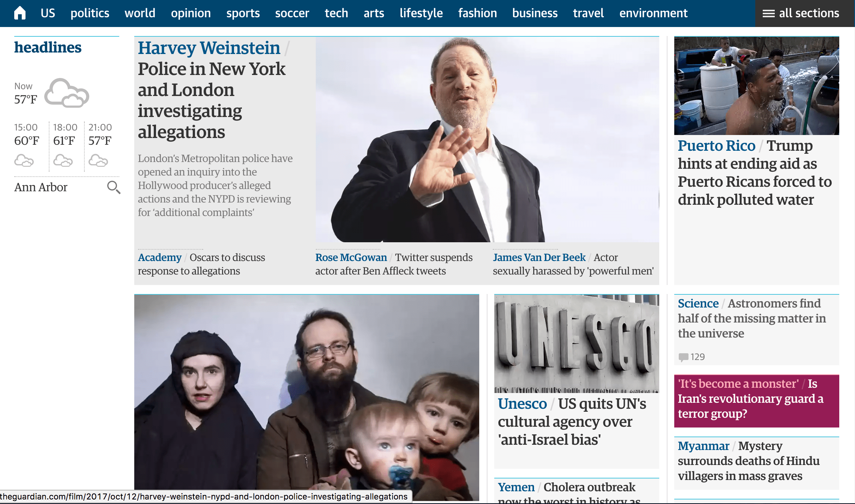Go to the soccer section
This screenshot has height=504, width=855.
pyautogui.click(x=292, y=13)
